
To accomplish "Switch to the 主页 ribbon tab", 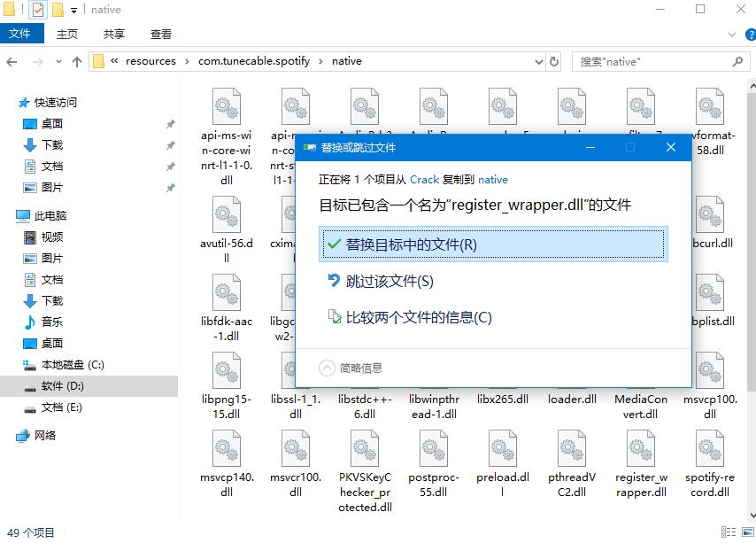I will click(x=67, y=35).
